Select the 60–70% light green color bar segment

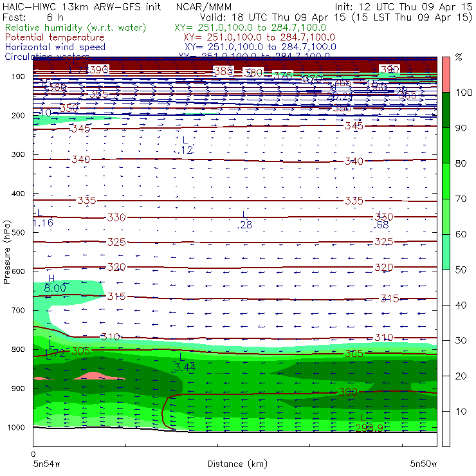446,216
